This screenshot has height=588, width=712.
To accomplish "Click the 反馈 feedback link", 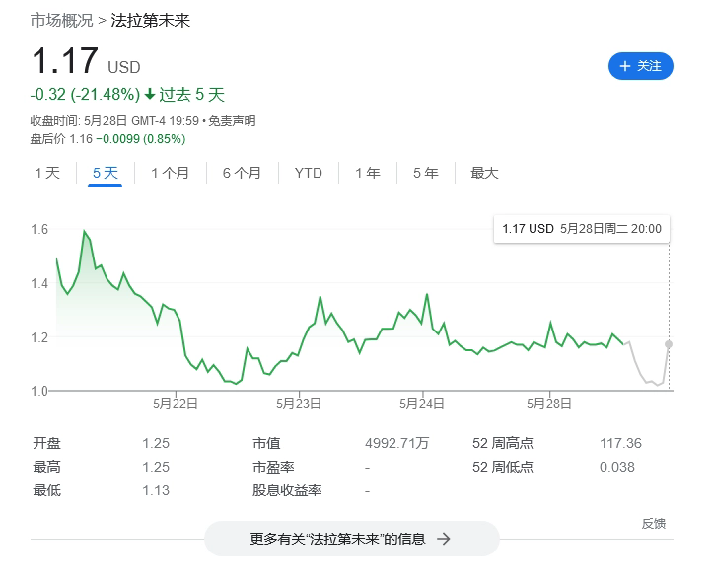I will pos(654,523).
